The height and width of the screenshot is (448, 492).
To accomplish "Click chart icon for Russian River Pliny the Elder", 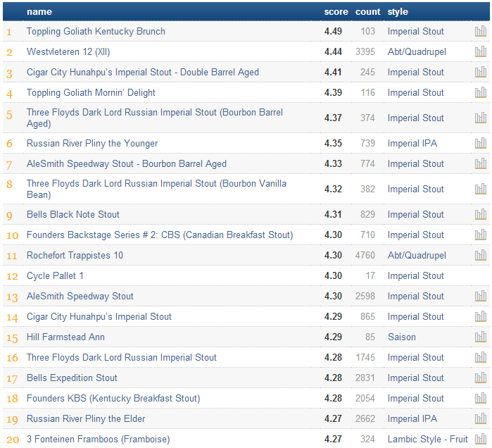I will point(481,418).
